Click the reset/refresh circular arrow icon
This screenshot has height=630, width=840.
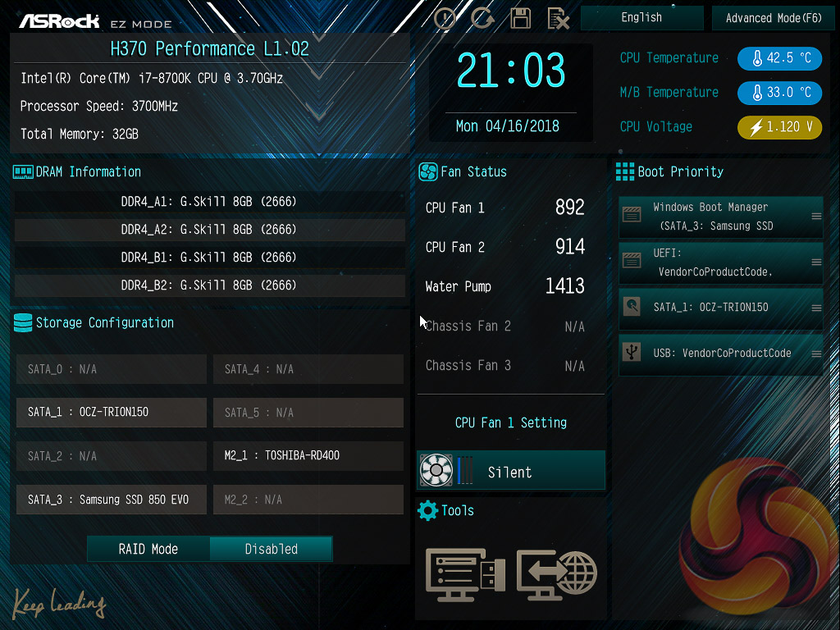pos(482,18)
